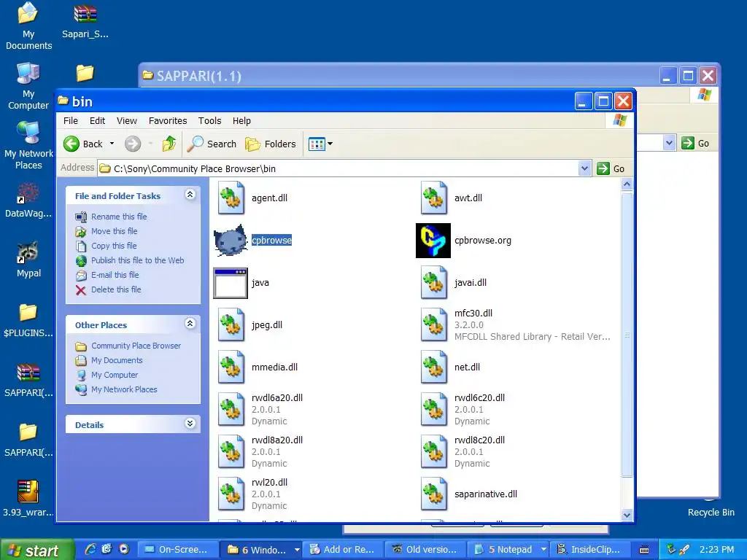Select the rwdl8a20.dll file icon

(231, 452)
